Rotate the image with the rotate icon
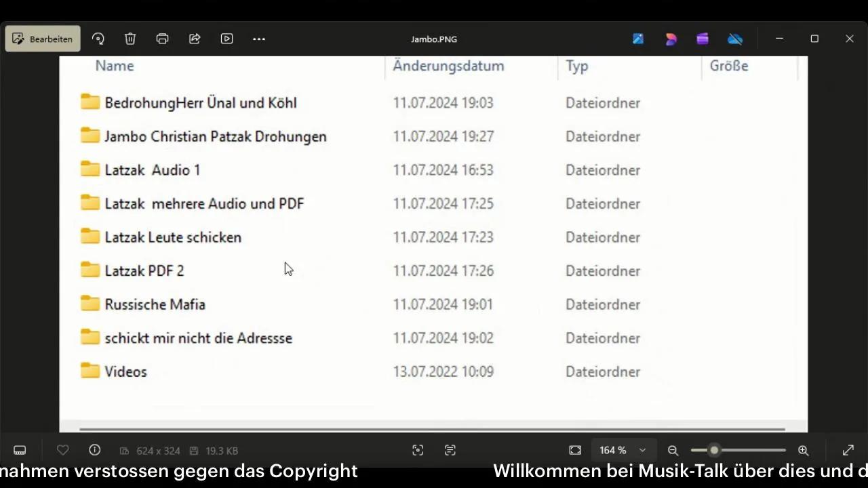The width and height of the screenshot is (868, 488). [98, 39]
